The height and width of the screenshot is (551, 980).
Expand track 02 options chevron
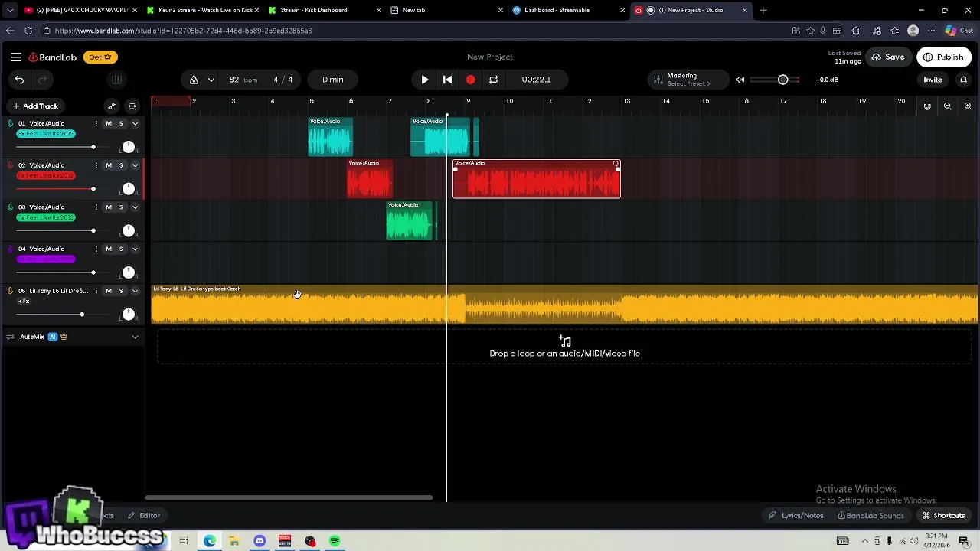coord(135,165)
